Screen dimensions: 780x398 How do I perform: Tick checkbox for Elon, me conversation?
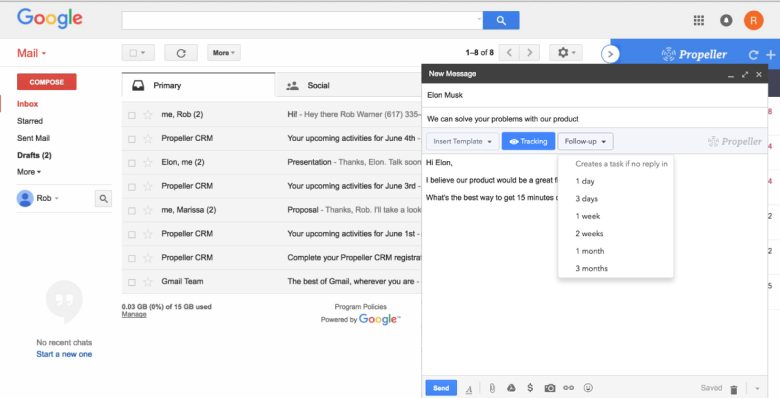(132, 163)
